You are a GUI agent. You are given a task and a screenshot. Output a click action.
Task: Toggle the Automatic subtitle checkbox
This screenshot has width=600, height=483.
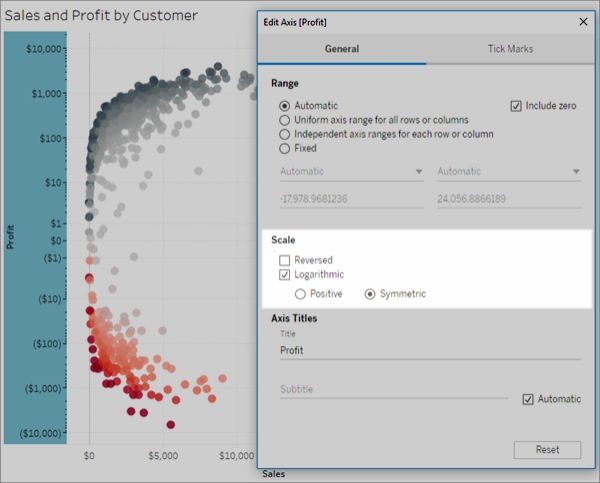[x=528, y=399]
